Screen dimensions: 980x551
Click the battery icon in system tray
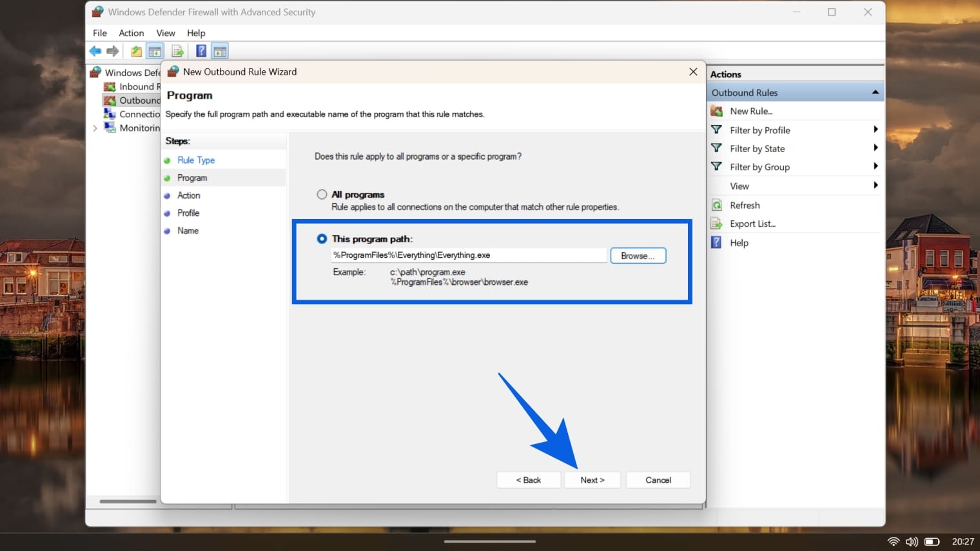pos(932,541)
